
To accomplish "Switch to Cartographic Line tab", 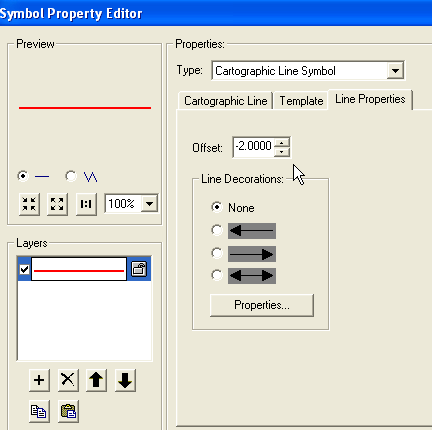I will pos(226,101).
